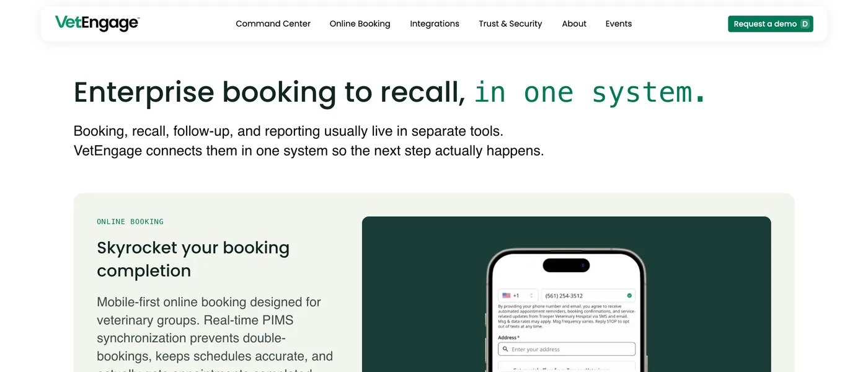Screen dimensions: 868x372
Task: Click the US flag icon in phone form
Action: [507, 296]
